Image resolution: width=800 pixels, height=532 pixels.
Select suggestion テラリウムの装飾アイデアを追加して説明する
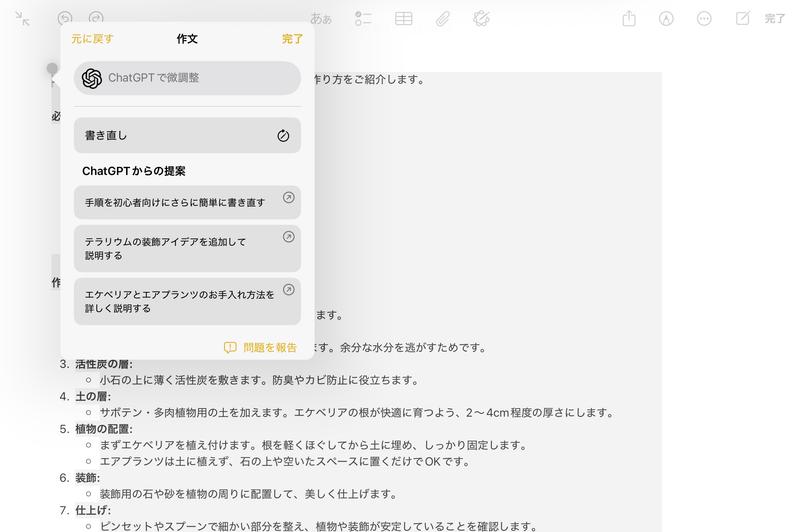pos(187,248)
